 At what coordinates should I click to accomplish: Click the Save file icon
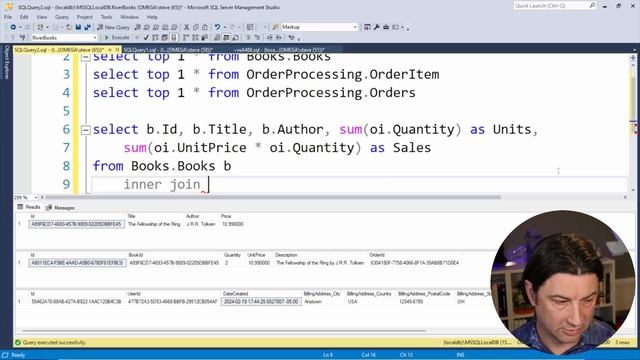click(78, 27)
